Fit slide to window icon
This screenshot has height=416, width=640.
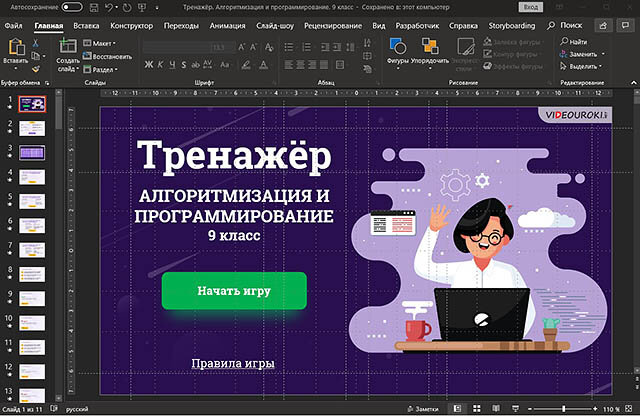tap(629, 408)
